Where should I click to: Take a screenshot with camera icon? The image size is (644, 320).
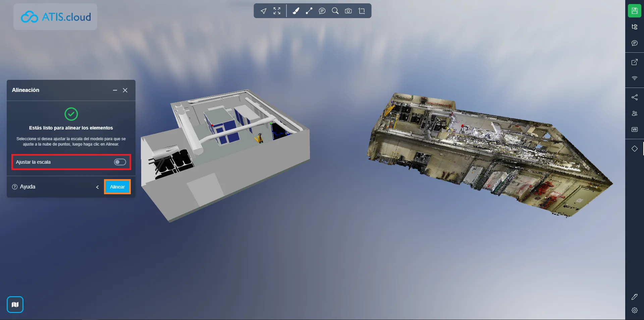348,11
